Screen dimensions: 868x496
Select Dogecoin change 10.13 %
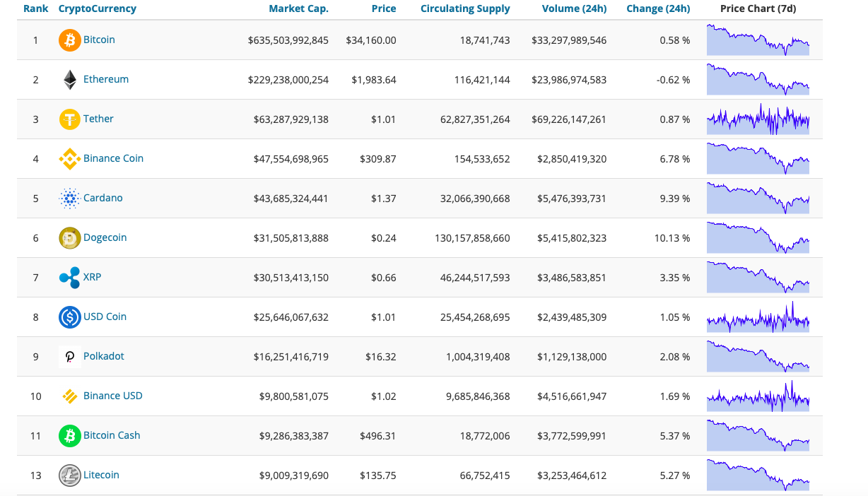pyautogui.click(x=672, y=238)
